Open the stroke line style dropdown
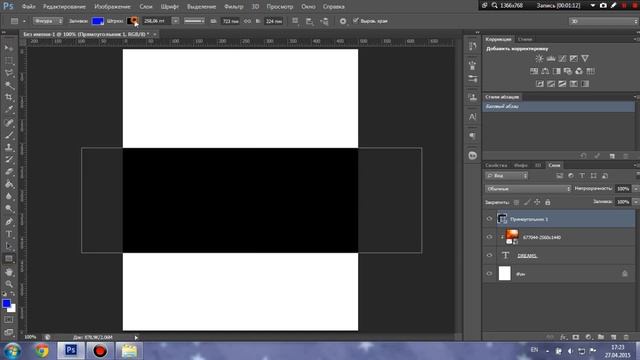Screen dimensions: 640x360 (x=194, y=21)
